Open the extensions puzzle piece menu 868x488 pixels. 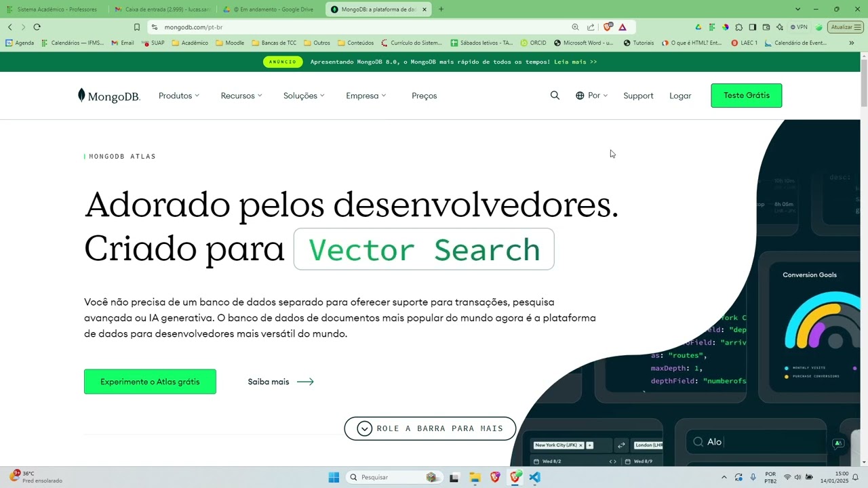click(739, 27)
